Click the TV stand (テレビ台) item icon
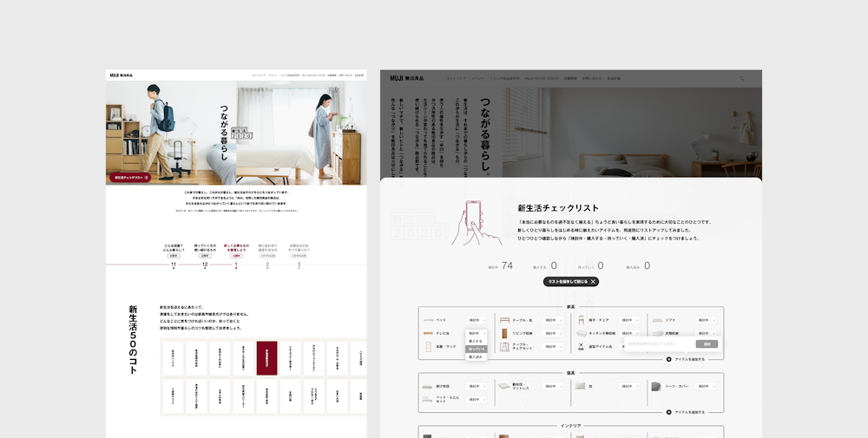This screenshot has height=438, width=868. [x=428, y=333]
